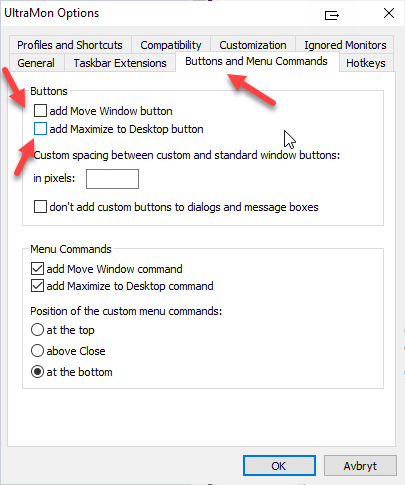This screenshot has height=485, width=405.
Task: Select the Customization tab
Action: click(x=253, y=45)
